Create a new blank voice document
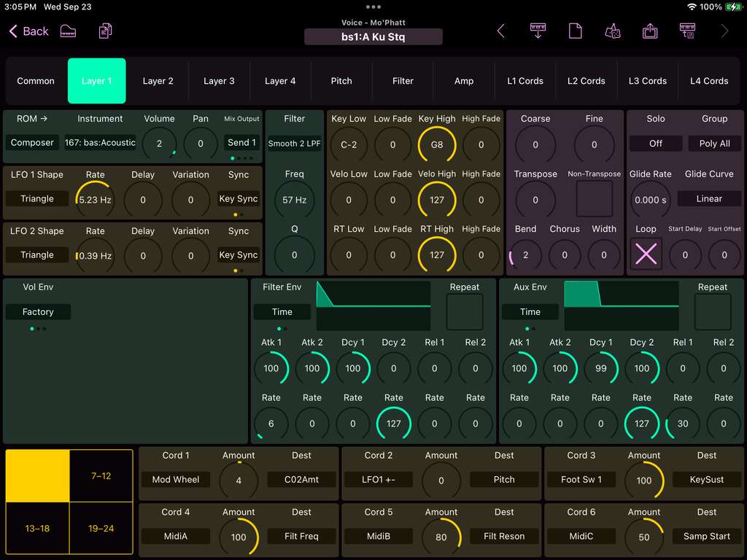This screenshot has width=747, height=560. [x=575, y=31]
